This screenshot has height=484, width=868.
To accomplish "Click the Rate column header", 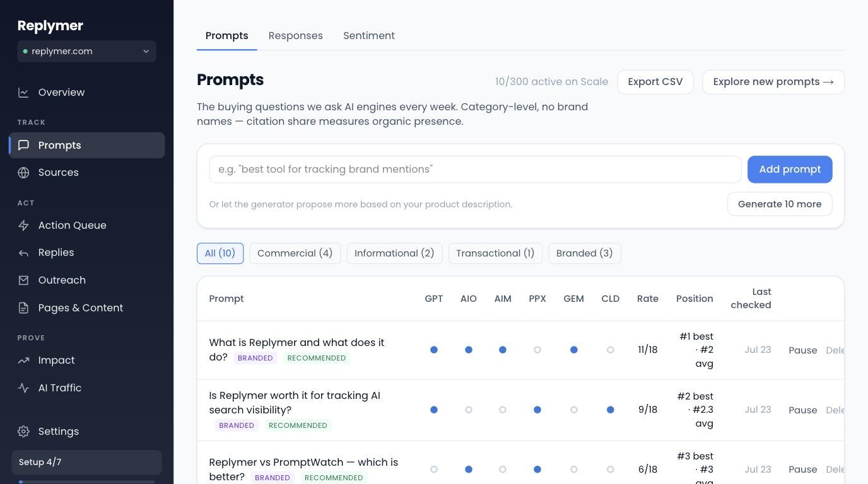I will 647,299.
